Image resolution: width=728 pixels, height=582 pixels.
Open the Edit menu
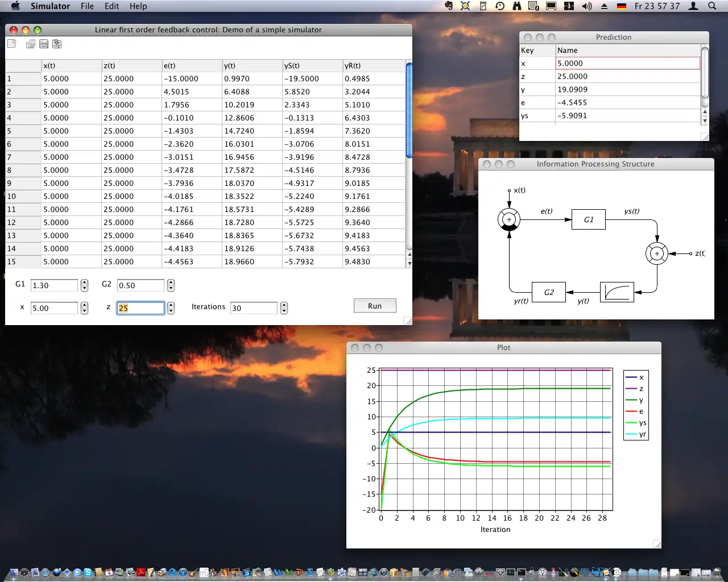111,6
